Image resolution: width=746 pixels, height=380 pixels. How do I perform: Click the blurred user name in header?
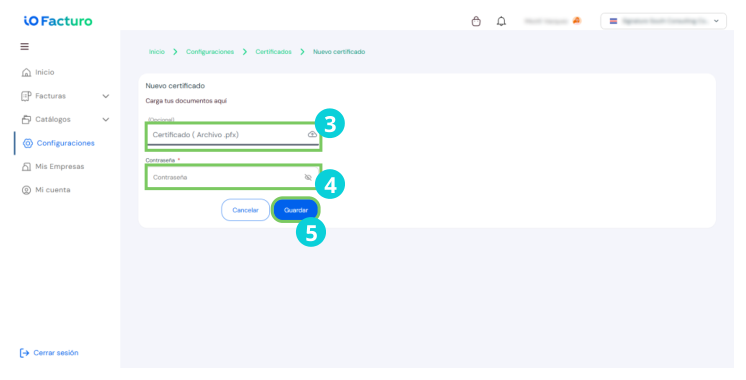[546, 21]
